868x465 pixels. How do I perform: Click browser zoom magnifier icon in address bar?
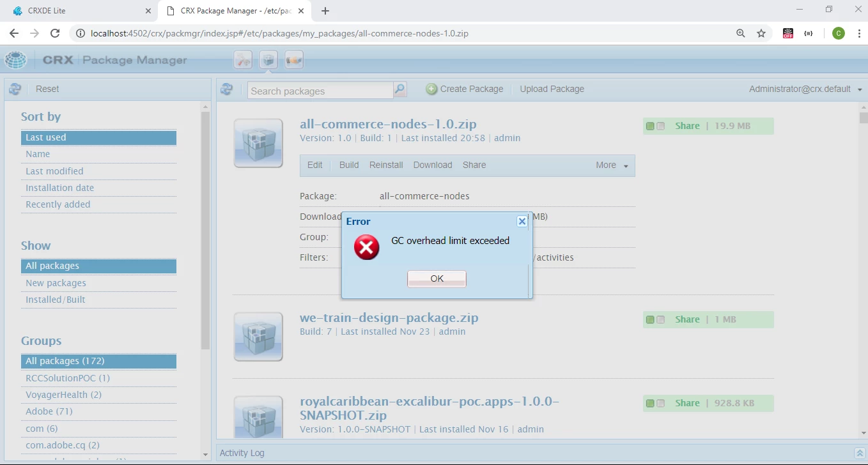point(741,33)
